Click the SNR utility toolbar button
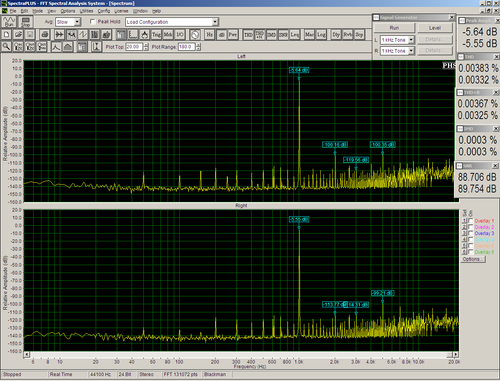The image size is (500, 381). pos(283,34)
